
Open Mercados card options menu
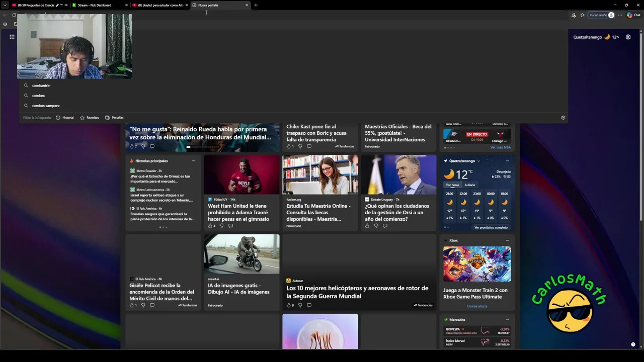point(507,320)
